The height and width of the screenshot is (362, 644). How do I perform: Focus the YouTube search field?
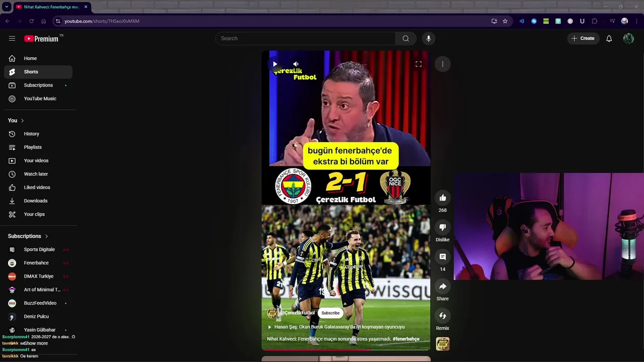click(x=306, y=38)
